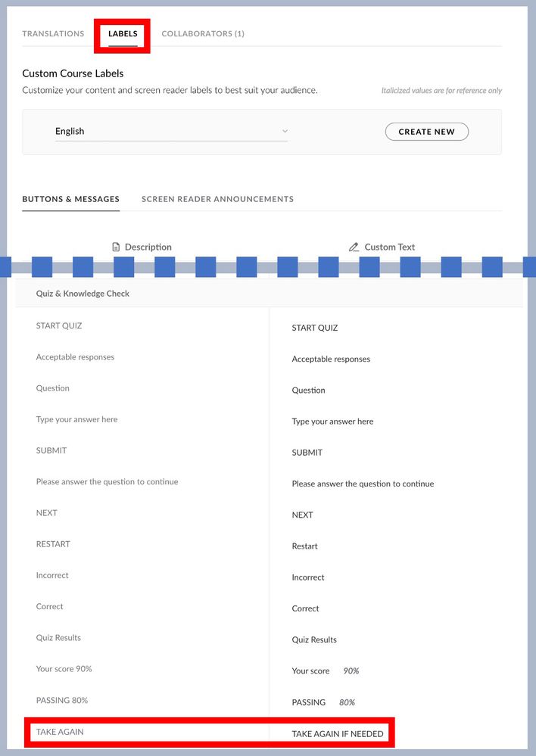Click the Description document icon
This screenshot has width=536, height=756.
click(x=116, y=247)
